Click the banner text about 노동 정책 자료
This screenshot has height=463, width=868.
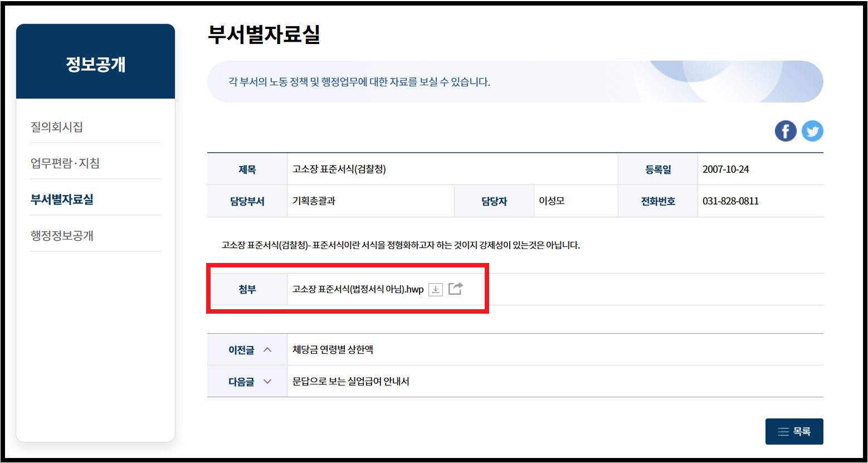(x=359, y=82)
